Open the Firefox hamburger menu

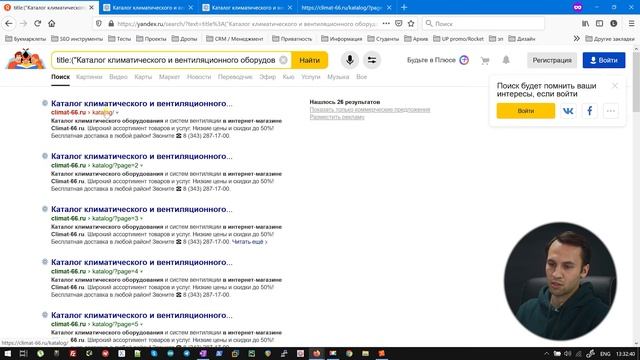coord(631,24)
